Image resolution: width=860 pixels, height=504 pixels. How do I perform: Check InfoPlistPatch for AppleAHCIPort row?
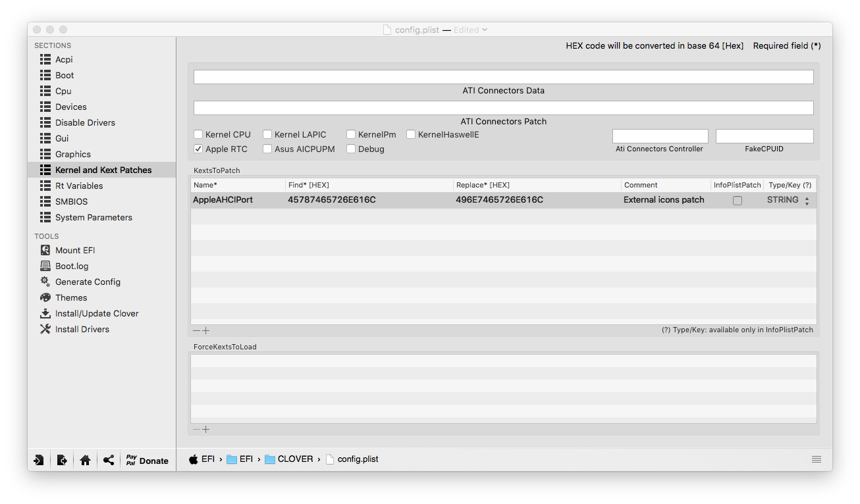click(738, 201)
